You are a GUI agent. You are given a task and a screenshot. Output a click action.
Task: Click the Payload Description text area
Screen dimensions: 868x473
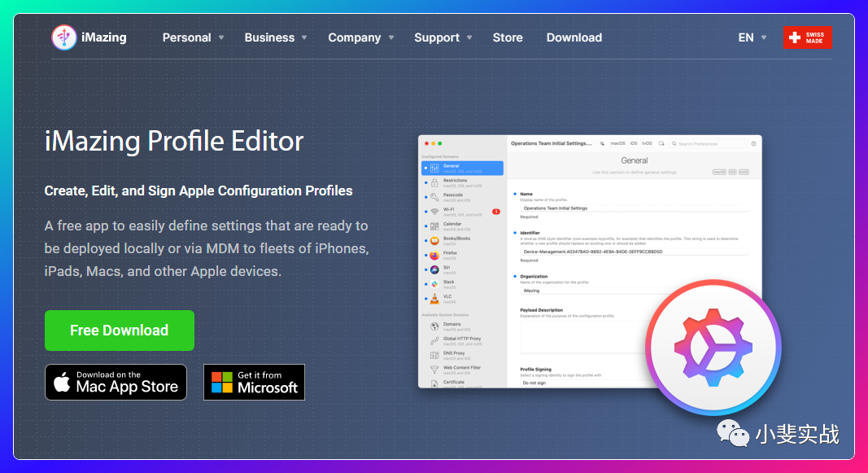[584, 336]
